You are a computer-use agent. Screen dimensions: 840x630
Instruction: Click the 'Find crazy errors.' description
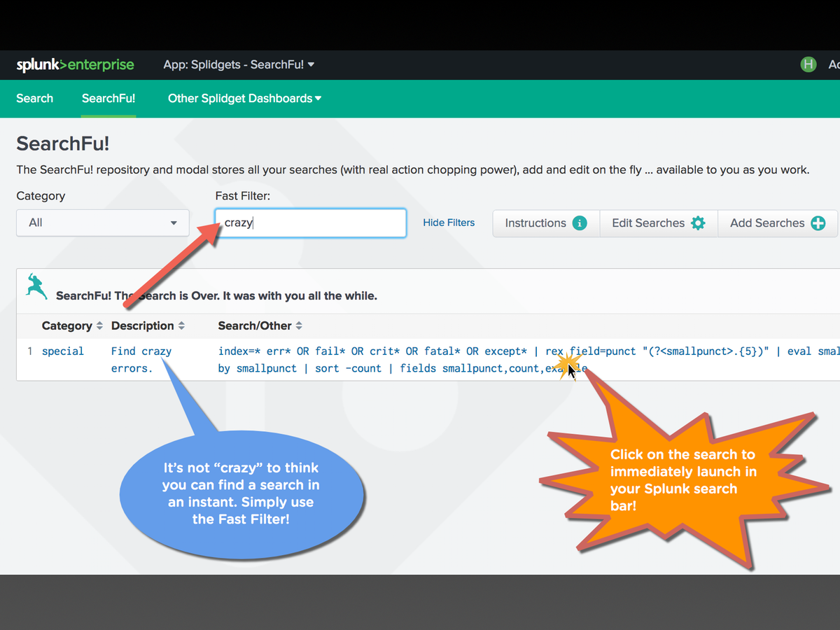[x=141, y=360]
